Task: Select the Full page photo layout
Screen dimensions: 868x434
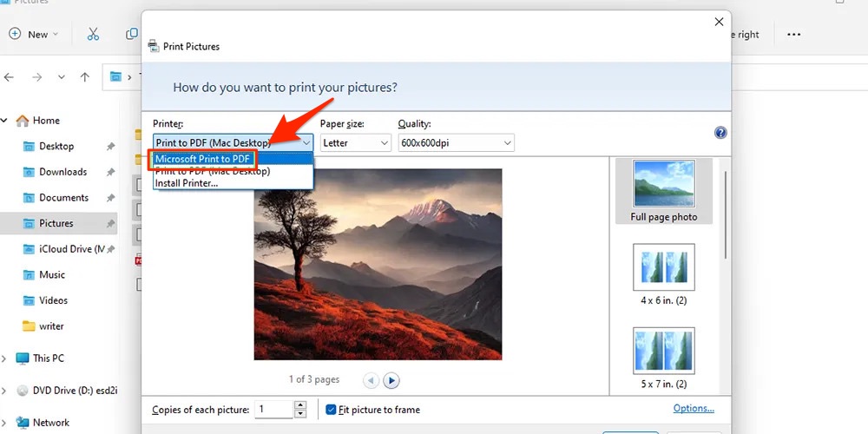Action: coord(664,191)
